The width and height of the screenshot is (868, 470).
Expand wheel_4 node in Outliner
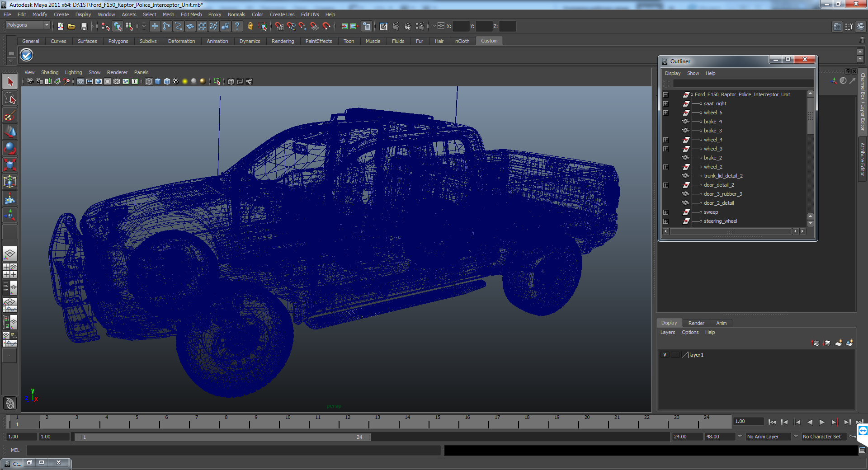[x=666, y=140]
